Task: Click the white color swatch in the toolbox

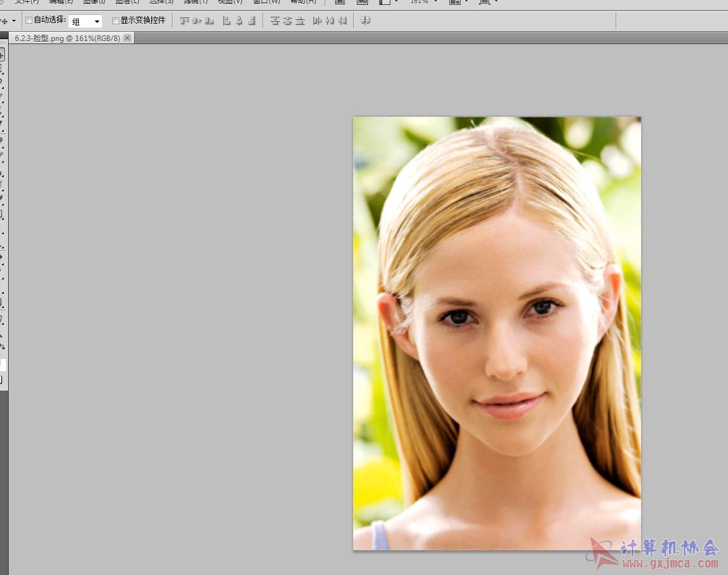Action: click(2, 364)
